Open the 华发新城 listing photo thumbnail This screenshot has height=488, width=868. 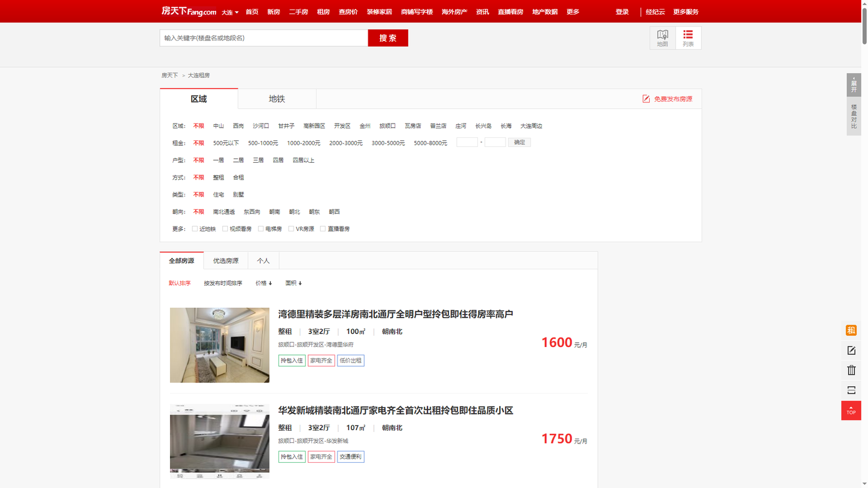pyautogui.click(x=219, y=442)
